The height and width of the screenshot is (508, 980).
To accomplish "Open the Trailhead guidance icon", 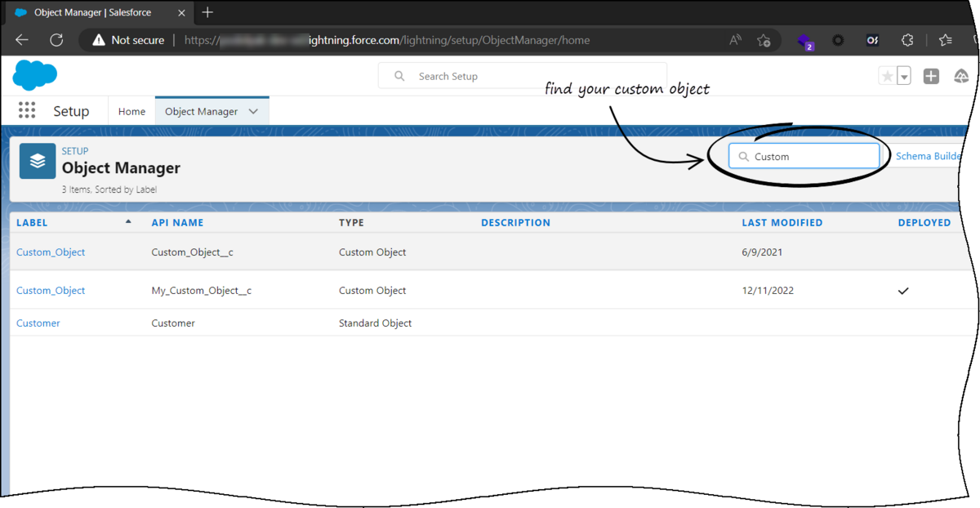I will click(961, 76).
